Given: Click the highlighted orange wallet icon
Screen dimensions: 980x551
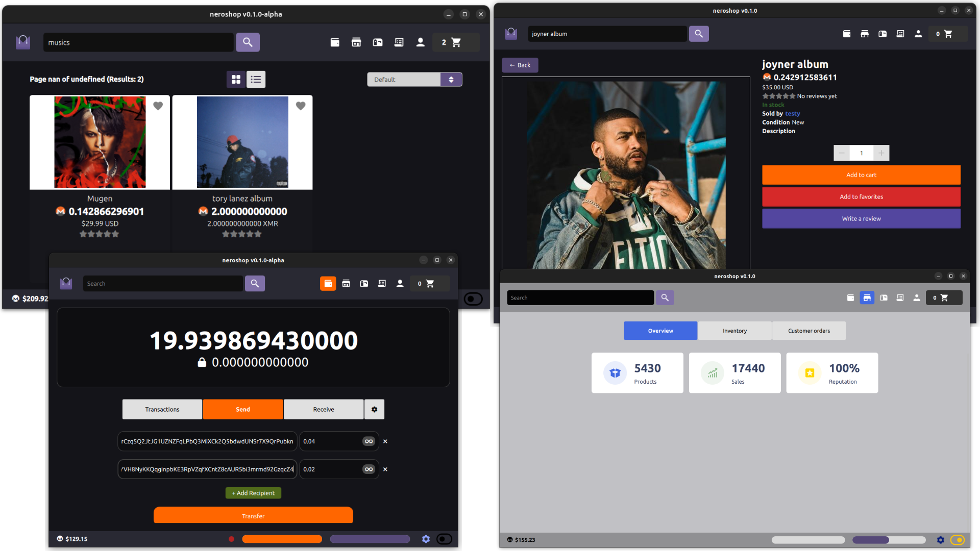Looking at the screenshot, I should click(x=328, y=284).
